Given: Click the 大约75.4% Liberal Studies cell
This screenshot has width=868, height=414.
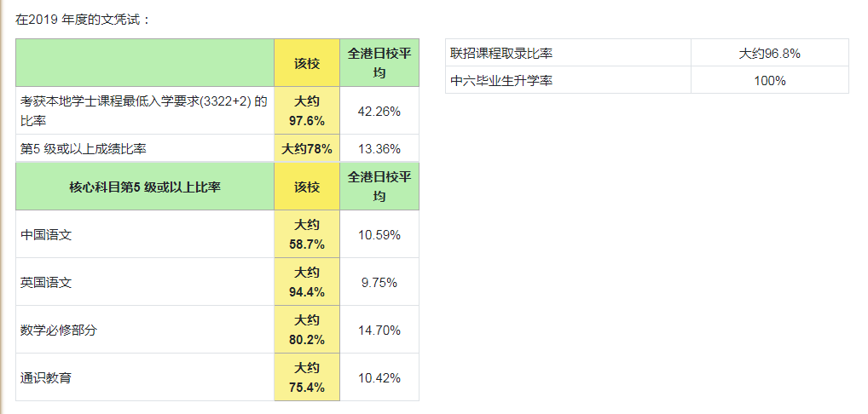Looking at the screenshot, I should point(307,377).
